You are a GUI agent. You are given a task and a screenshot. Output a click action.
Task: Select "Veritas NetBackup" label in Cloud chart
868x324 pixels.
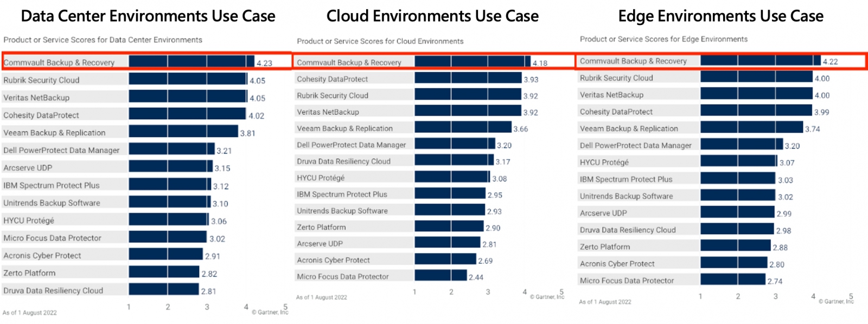328,112
